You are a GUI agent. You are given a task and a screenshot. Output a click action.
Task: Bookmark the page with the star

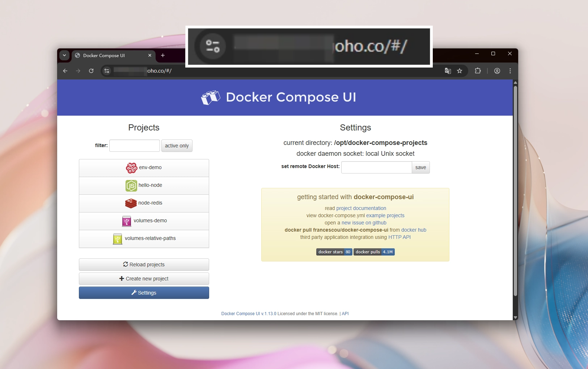click(460, 71)
